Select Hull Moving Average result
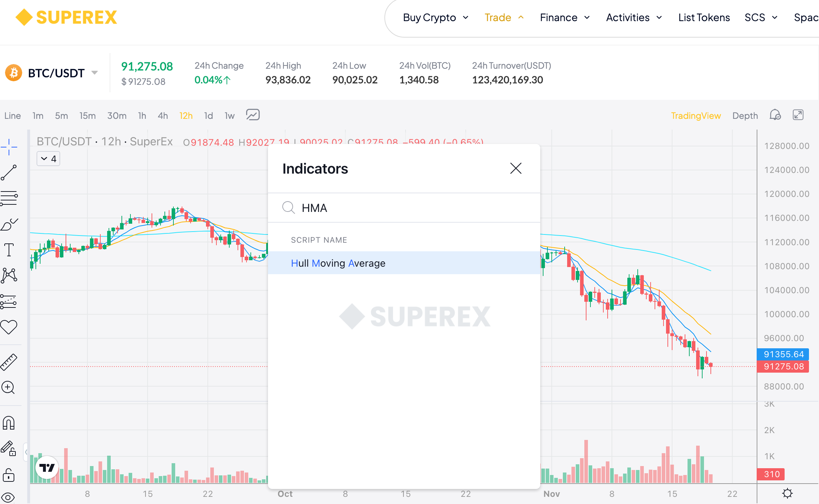The width and height of the screenshot is (819, 504). pos(338,263)
